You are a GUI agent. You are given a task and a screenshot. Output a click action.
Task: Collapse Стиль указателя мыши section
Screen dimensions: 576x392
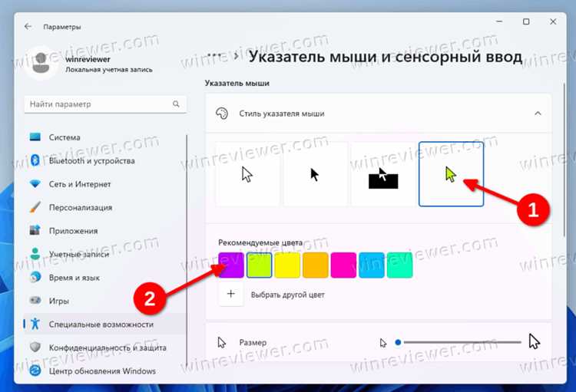coord(538,114)
